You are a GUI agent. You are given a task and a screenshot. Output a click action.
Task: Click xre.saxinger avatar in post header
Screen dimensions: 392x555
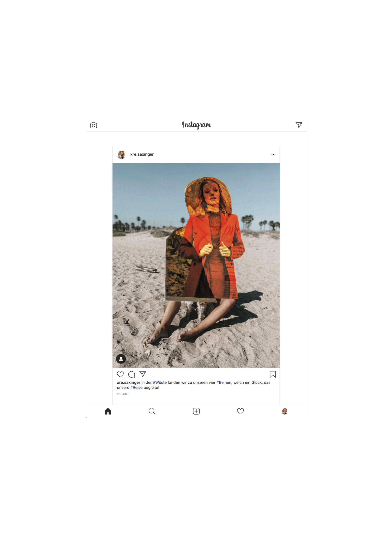pyautogui.click(x=121, y=155)
